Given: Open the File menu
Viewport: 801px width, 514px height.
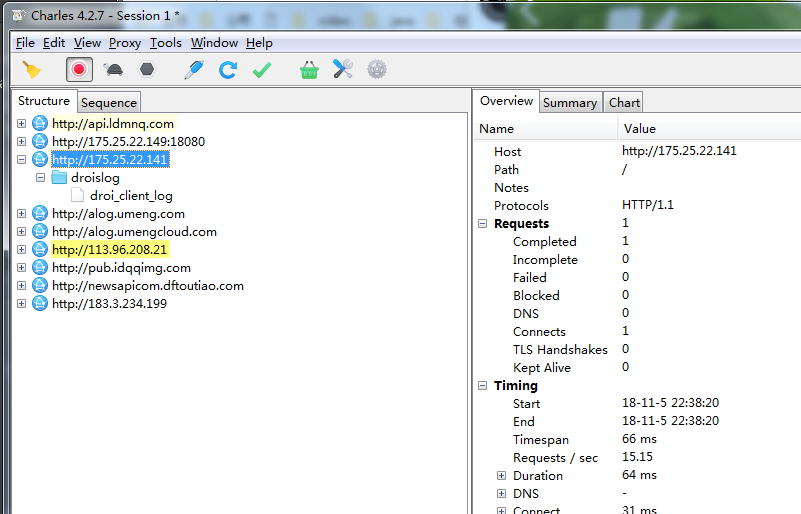Looking at the screenshot, I should pyautogui.click(x=25, y=43).
